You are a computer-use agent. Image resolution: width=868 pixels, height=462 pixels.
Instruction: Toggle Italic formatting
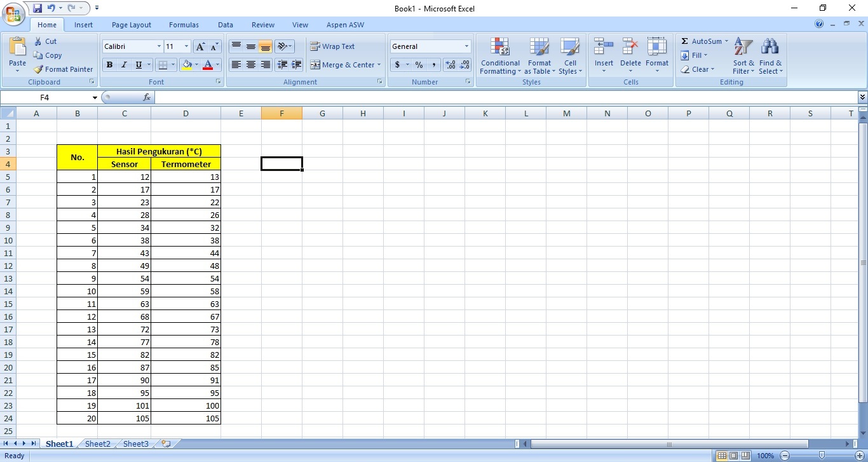pyautogui.click(x=124, y=65)
